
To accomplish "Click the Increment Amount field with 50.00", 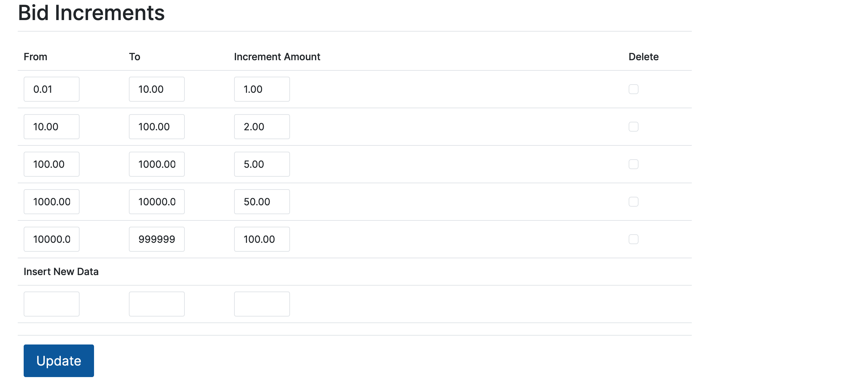I will (x=262, y=202).
